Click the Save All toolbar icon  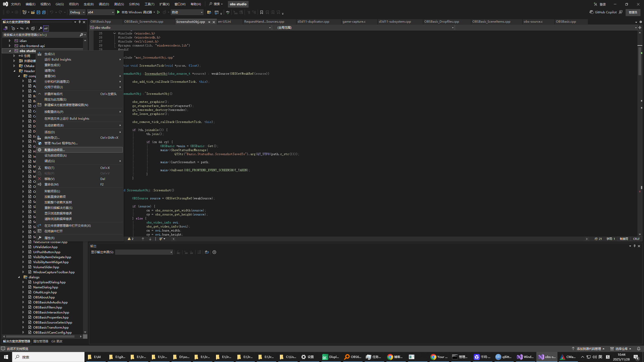tap(44, 12)
